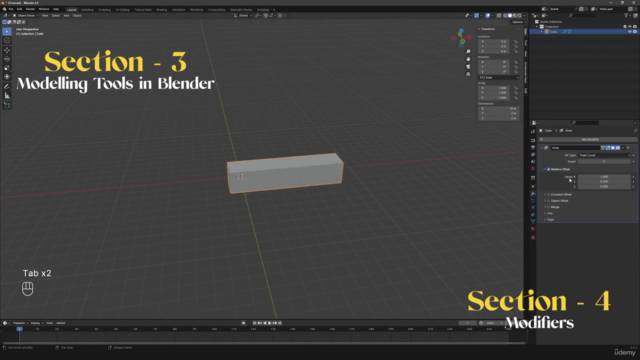Open the World properties tab
Viewport: 640px width, 360px height.
pos(533,169)
